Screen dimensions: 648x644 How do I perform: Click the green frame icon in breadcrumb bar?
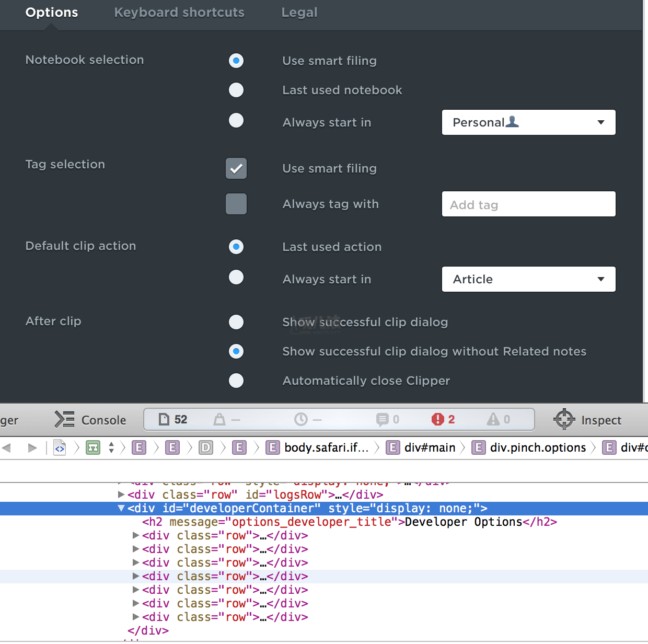coord(93,447)
